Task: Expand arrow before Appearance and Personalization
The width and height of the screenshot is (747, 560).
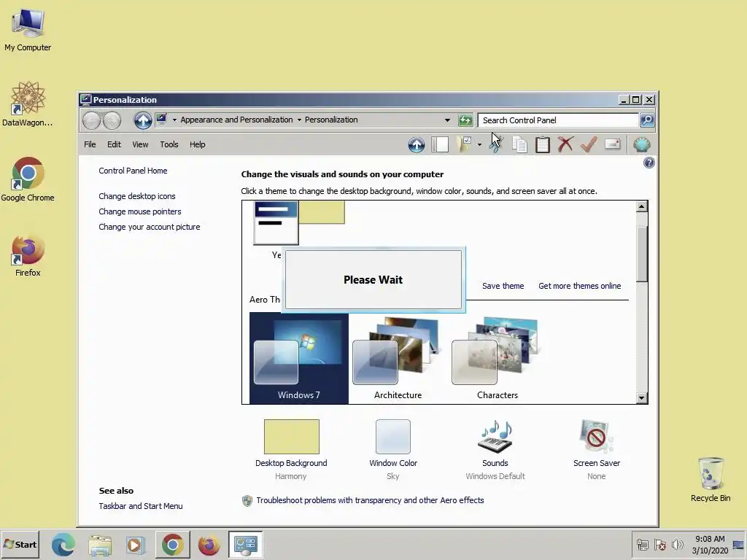Action: click(x=174, y=120)
